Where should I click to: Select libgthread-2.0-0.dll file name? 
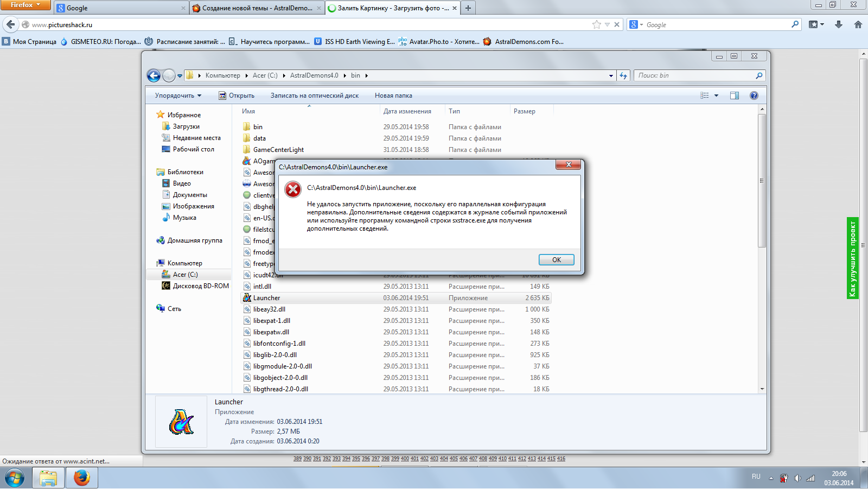click(x=280, y=389)
